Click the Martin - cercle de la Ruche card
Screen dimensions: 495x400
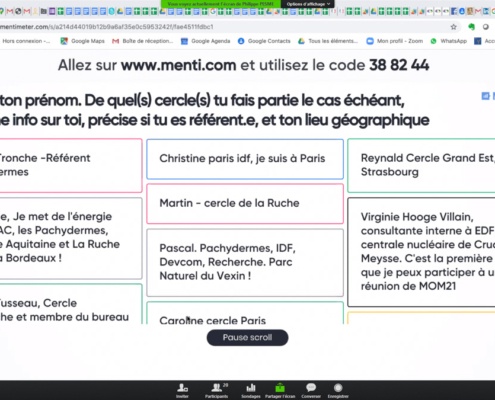245,203
